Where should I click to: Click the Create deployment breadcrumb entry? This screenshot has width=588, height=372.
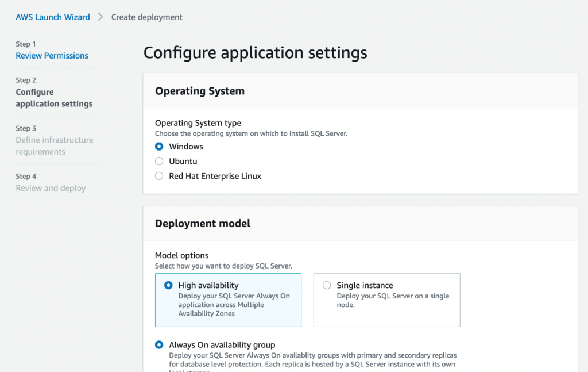146,17
